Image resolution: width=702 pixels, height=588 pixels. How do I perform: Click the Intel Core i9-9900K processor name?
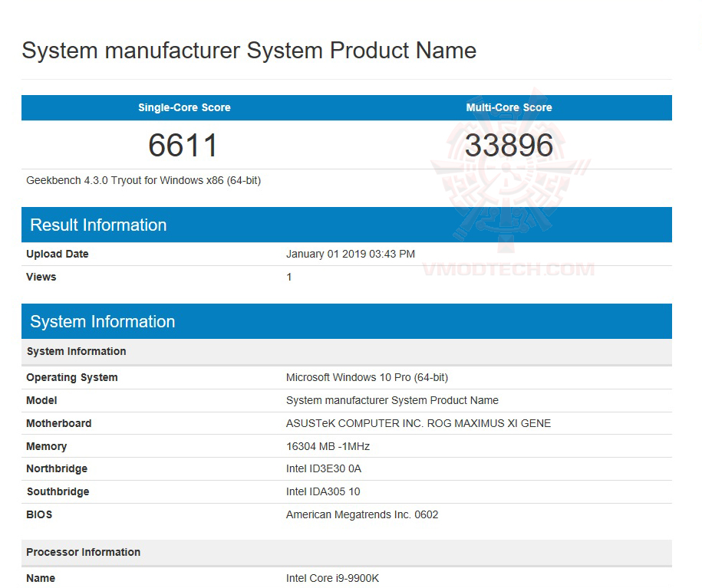tap(332, 578)
